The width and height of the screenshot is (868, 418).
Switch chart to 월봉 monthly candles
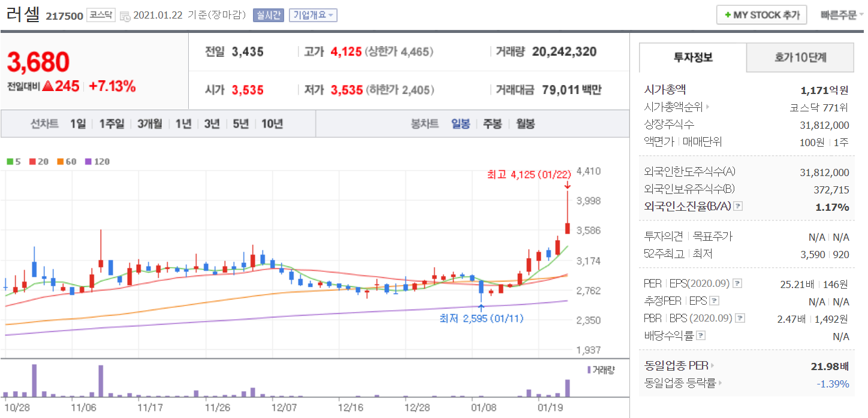[525, 124]
